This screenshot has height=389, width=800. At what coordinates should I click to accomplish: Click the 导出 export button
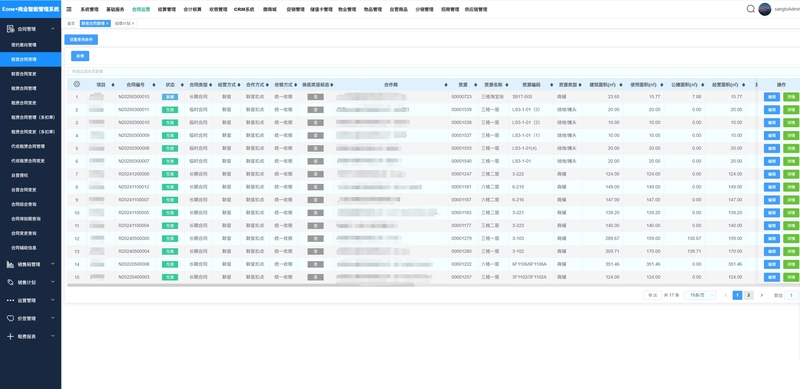pos(652,295)
